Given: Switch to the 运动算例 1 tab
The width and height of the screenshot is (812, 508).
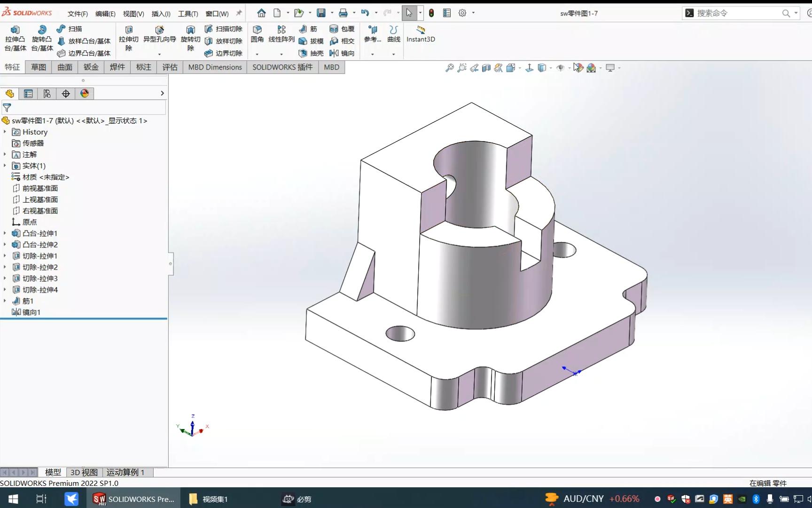Looking at the screenshot, I should (x=126, y=472).
